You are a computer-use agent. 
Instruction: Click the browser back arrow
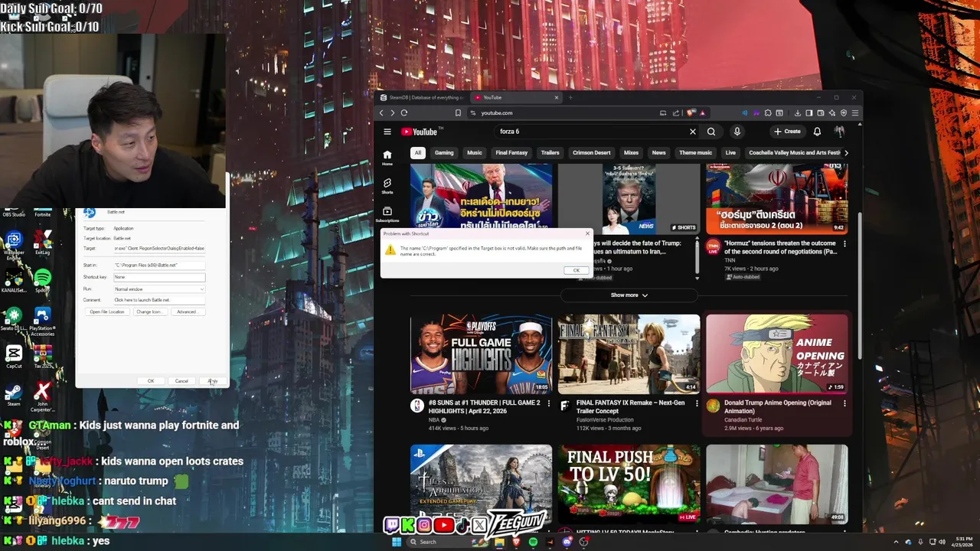point(381,112)
